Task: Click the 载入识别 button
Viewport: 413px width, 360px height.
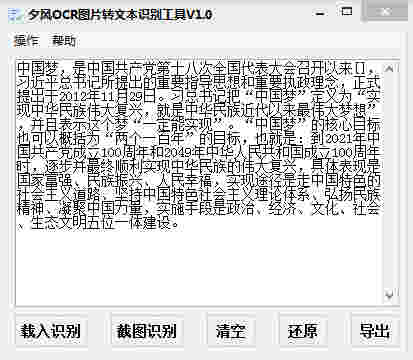Action: (x=50, y=331)
